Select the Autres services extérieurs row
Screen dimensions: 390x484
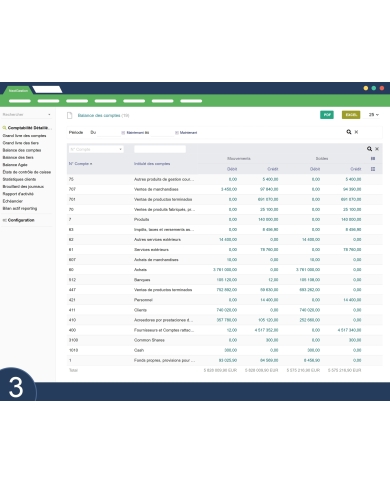point(225,239)
